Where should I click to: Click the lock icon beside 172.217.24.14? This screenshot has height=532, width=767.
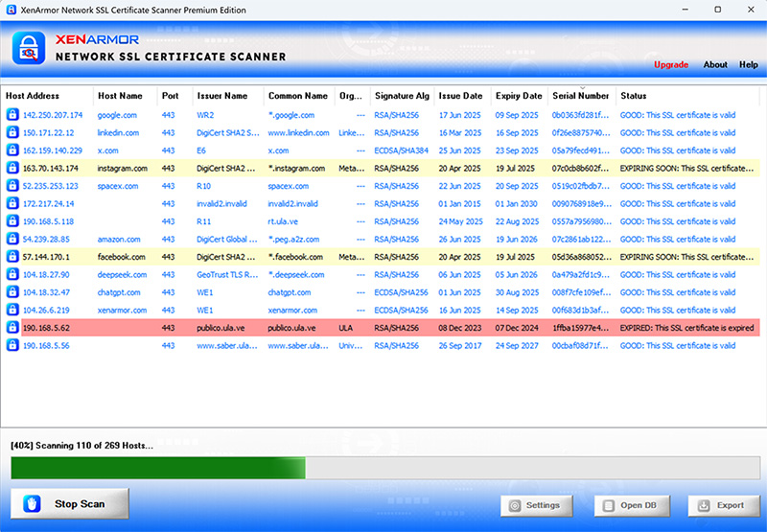[12, 203]
